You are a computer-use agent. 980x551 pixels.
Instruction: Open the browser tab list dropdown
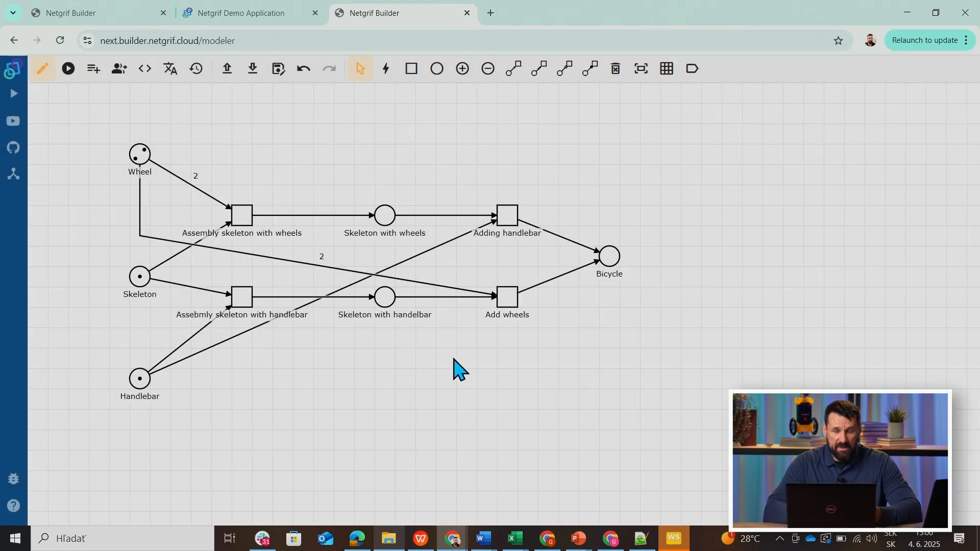pyautogui.click(x=13, y=13)
